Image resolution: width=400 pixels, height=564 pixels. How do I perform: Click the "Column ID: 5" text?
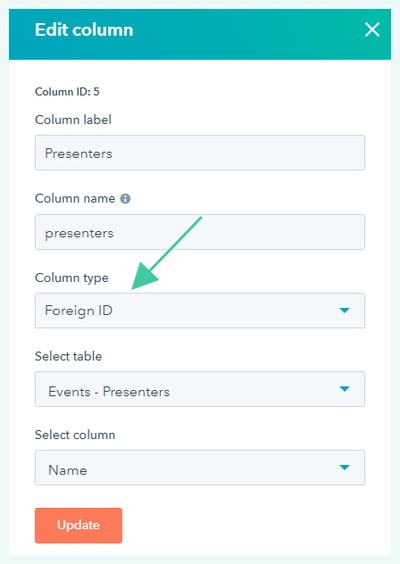pos(67,92)
